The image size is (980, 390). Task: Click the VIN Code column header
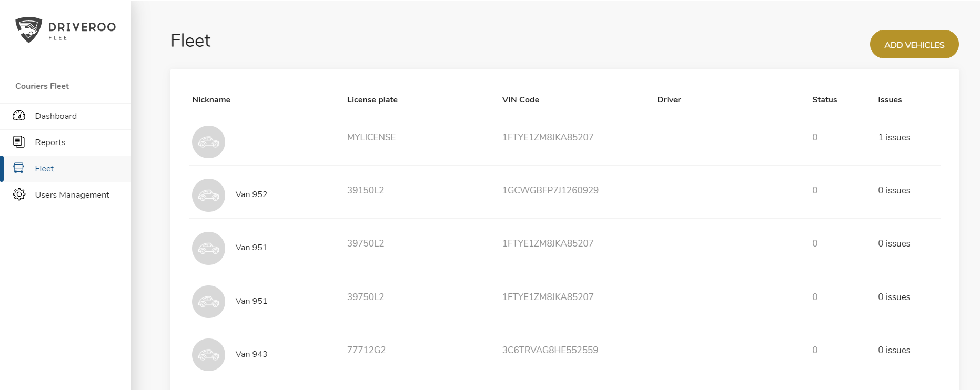(520, 100)
